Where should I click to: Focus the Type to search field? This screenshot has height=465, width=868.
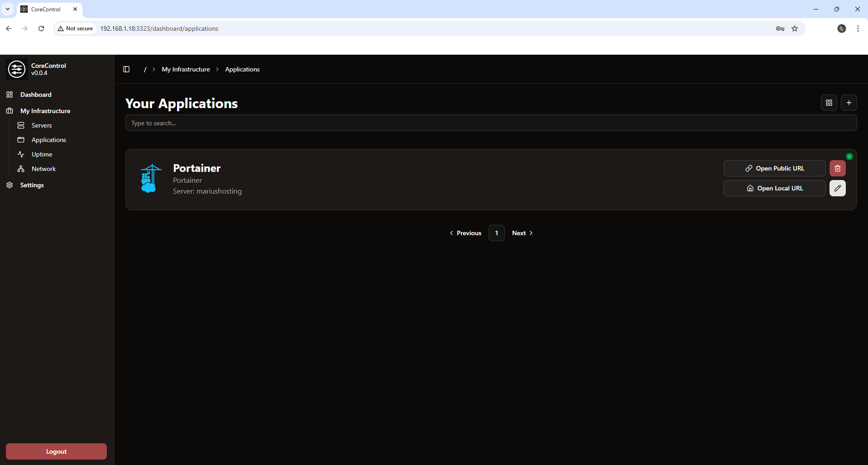491,123
